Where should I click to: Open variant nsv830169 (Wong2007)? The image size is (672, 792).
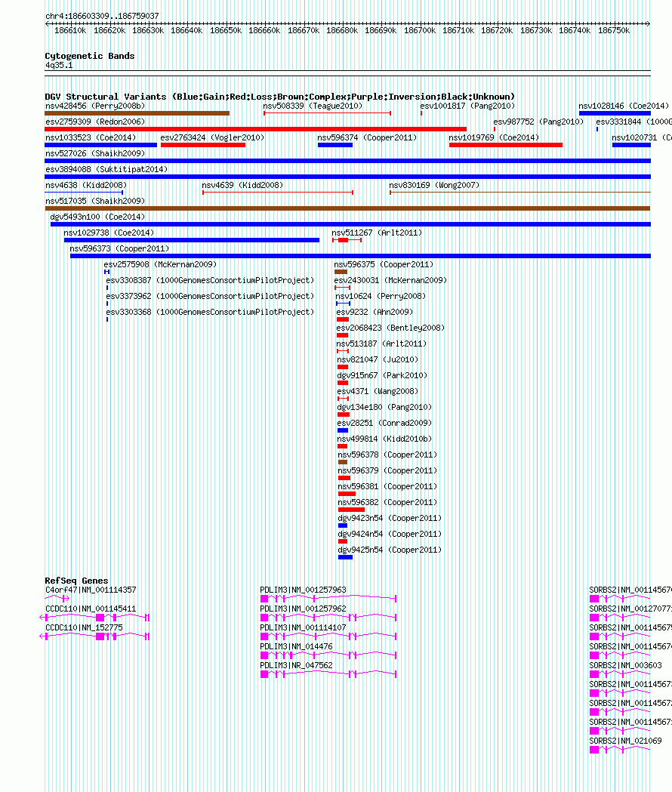click(434, 186)
